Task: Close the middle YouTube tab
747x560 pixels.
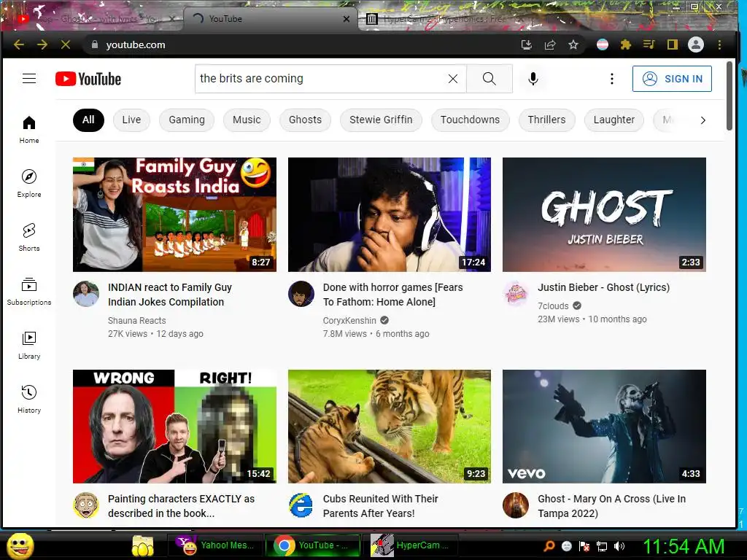Action: coord(347,19)
